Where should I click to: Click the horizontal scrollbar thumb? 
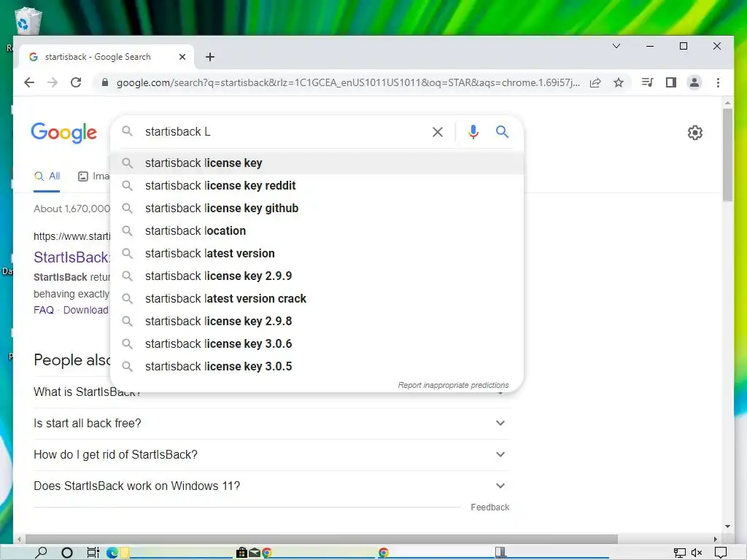pos(322,539)
